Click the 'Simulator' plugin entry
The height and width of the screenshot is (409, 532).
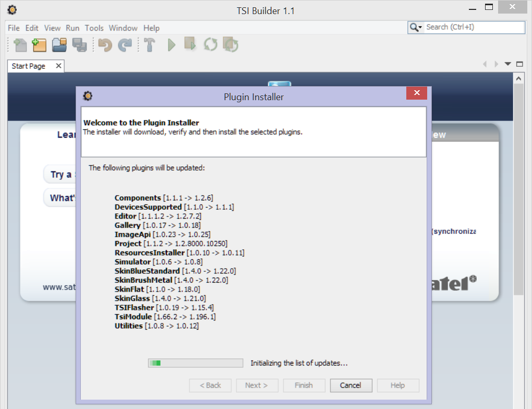(159, 262)
